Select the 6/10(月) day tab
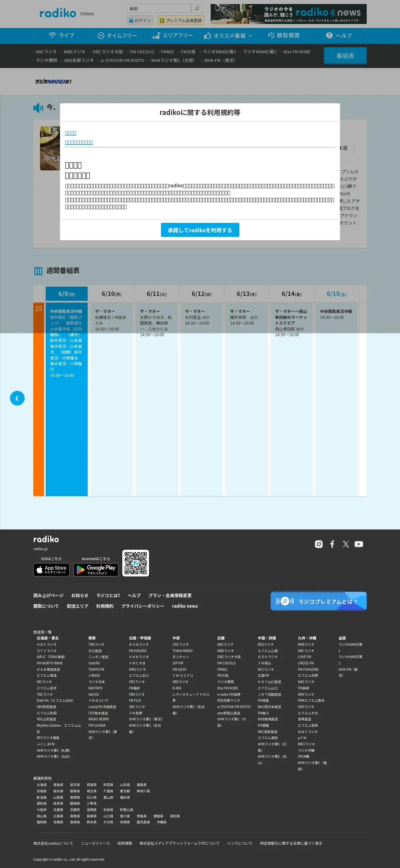The height and width of the screenshot is (868, 400). [112, 294]
